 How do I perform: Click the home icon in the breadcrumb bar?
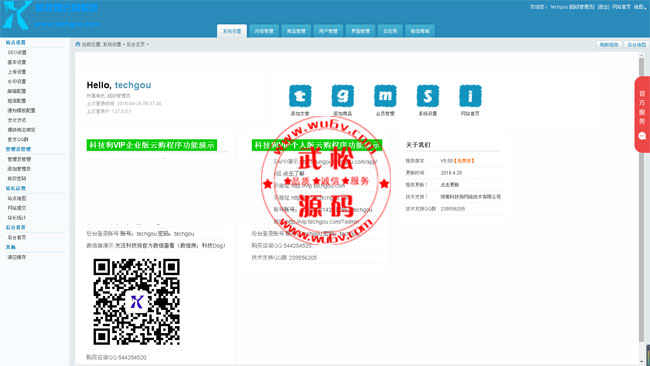coord(78,44)
